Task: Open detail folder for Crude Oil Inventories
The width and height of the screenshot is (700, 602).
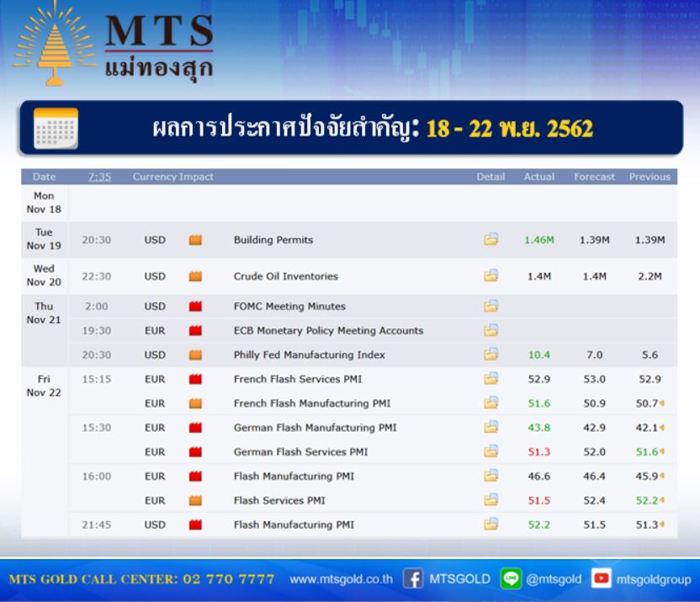Action: coord(491,275)
